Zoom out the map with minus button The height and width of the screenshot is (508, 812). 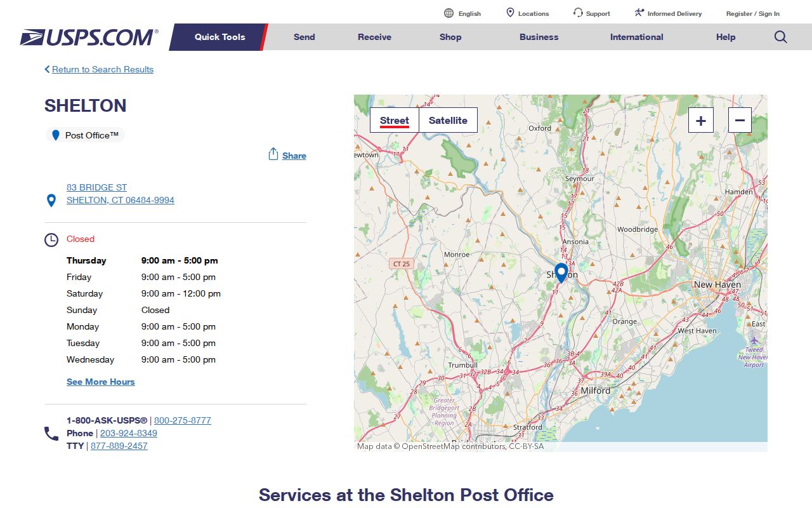pyautogui.click(x=740, y=120)
